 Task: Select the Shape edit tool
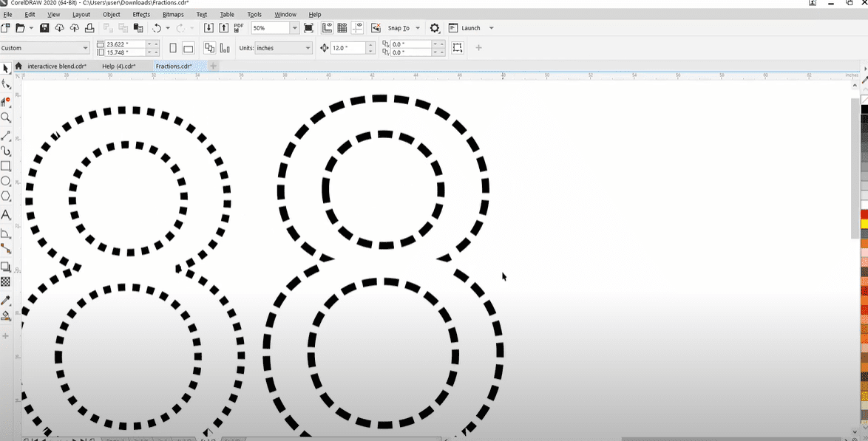point(5,83)
